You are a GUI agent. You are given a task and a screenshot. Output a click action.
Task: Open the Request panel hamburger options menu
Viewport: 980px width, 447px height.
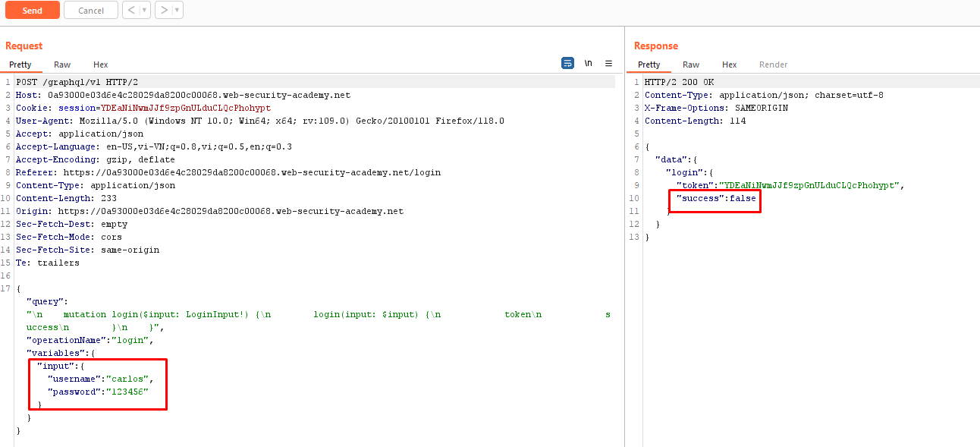coord(608,64)
